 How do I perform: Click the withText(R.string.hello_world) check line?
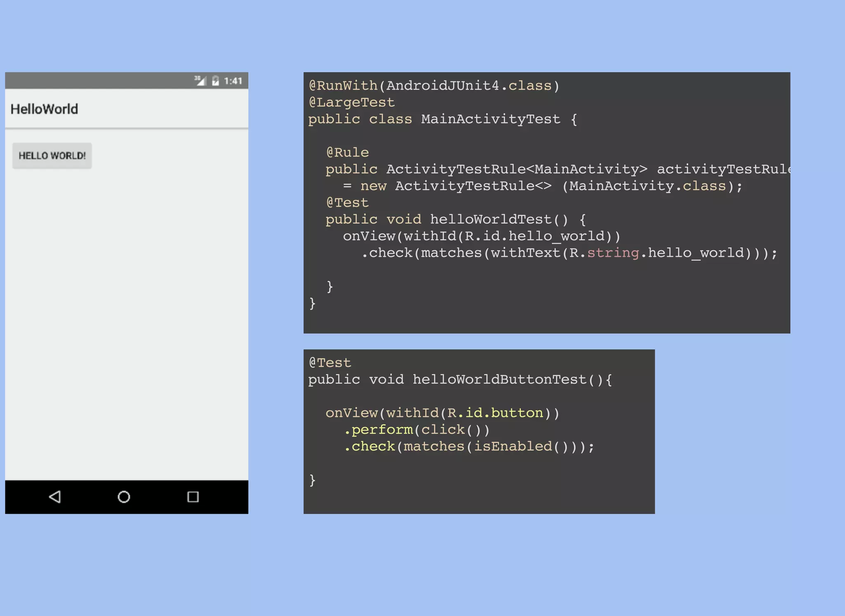pos(569,253)
